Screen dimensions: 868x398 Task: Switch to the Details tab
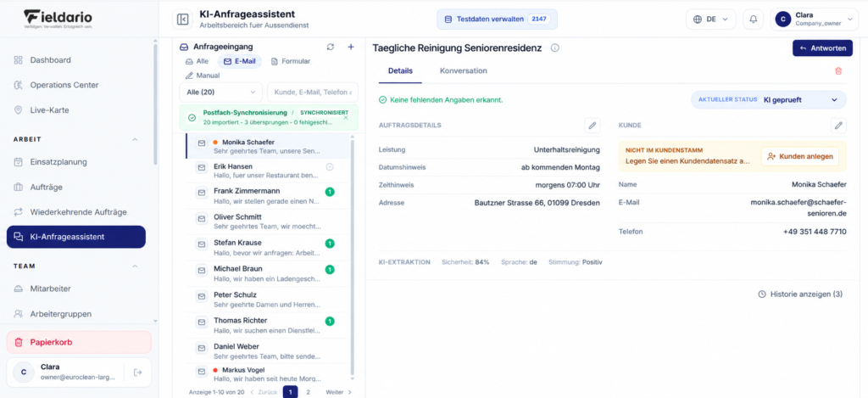click(x=400, y=71)
